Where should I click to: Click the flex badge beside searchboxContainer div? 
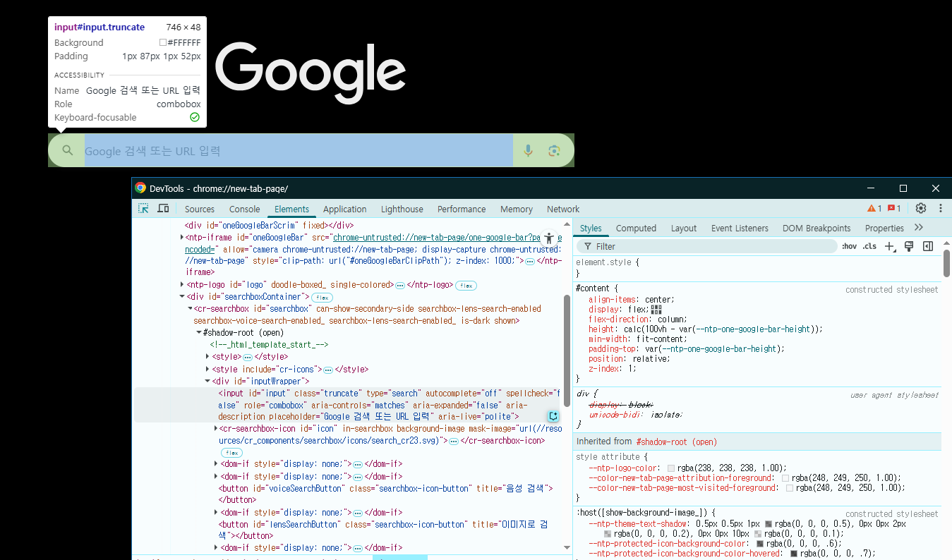pyautogui.click(x=323, y=298)
